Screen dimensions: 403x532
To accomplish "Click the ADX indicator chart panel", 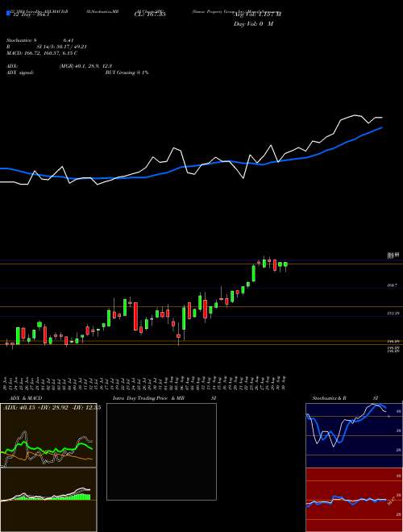I will [48, 435].
